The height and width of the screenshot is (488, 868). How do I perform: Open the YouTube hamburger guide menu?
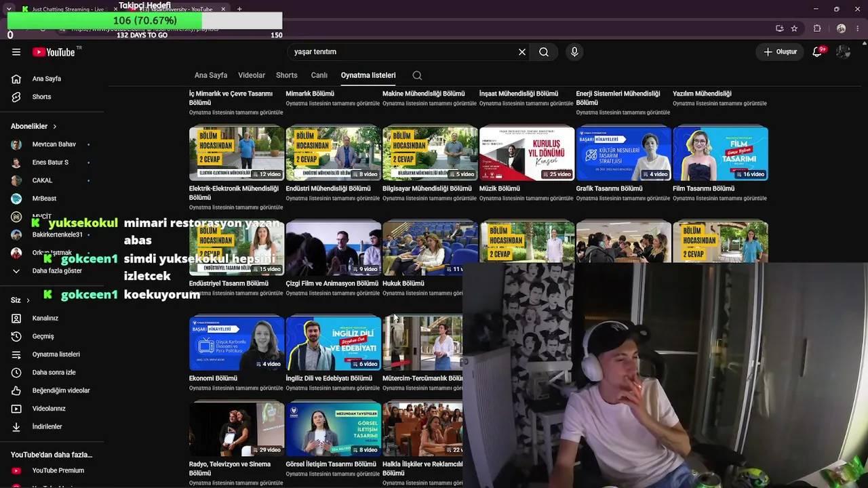tap(16, 52)
